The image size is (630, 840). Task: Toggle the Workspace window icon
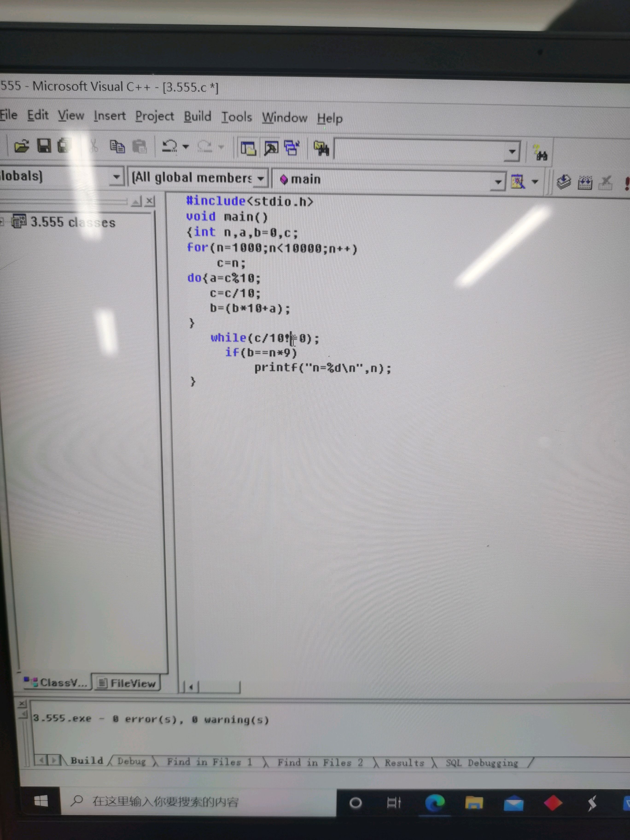(x=248, y=148)
